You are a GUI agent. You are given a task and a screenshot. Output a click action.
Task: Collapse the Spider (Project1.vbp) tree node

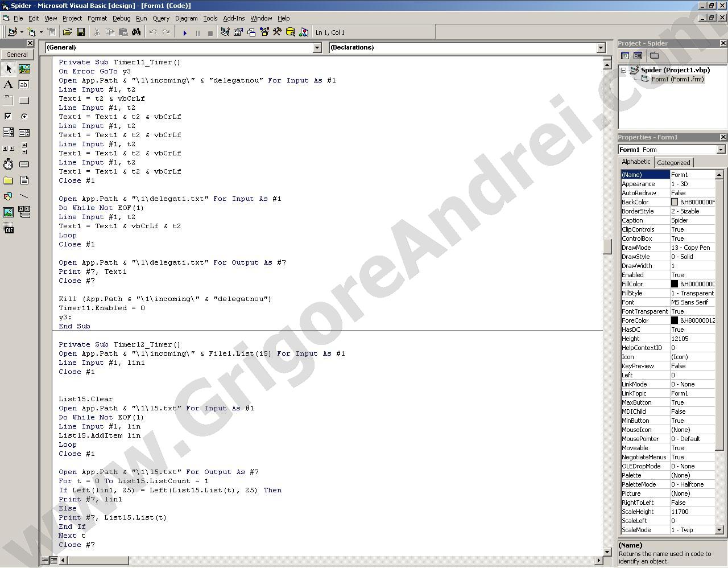624,70
